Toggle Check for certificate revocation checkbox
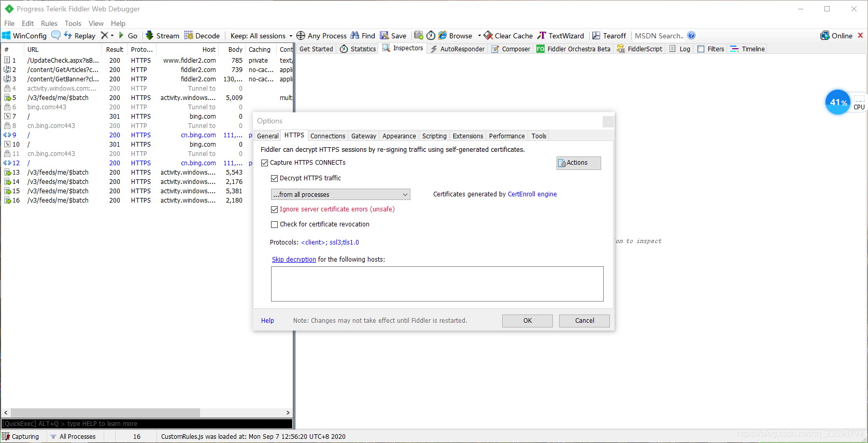Image resolution: width=868 pixels, height=443 pixels. (274, 224)
